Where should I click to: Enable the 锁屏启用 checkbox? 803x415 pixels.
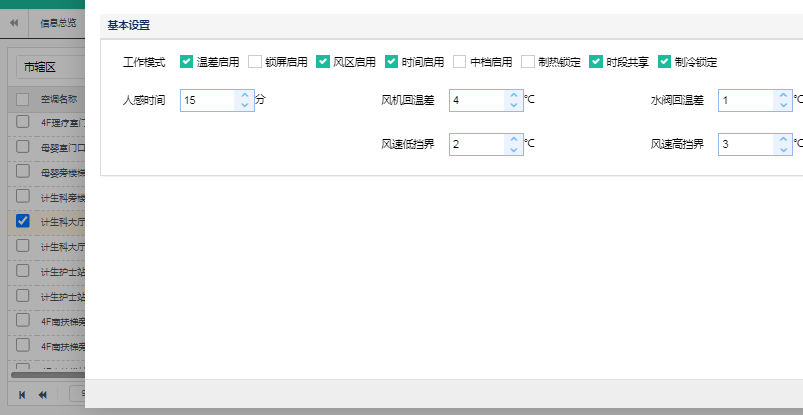point(255,62)
